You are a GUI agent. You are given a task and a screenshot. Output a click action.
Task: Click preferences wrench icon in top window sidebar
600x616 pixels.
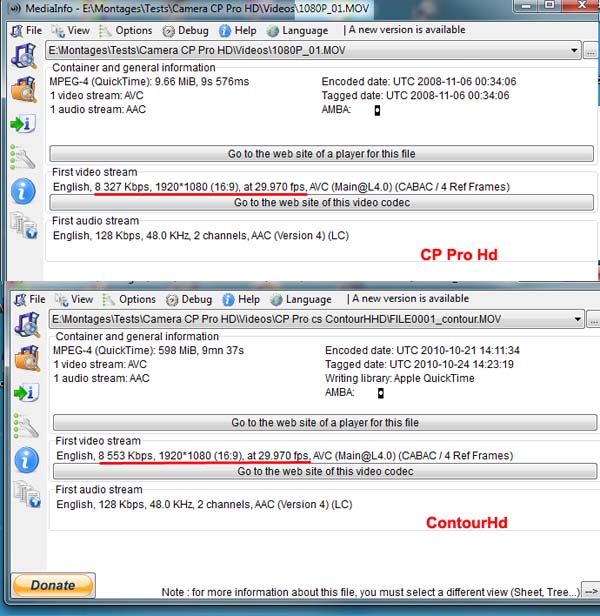pyautogui.click(x=23, y=158)
